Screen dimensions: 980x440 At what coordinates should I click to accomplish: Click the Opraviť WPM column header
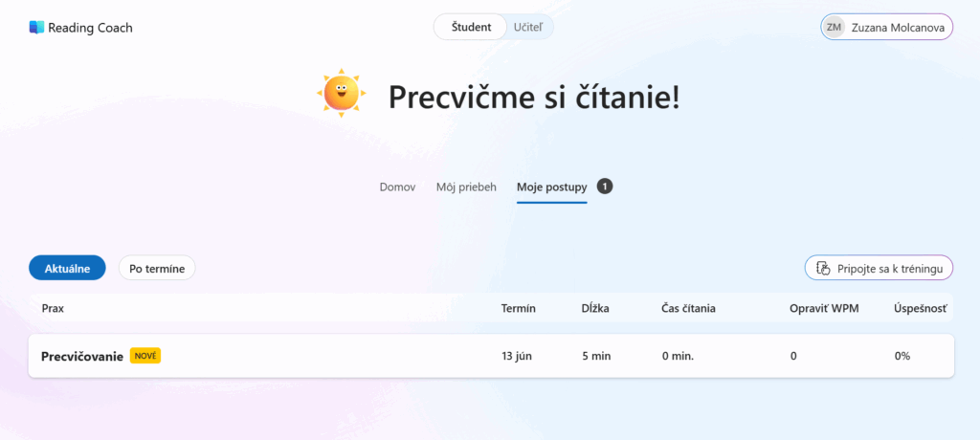click(824, 307)
